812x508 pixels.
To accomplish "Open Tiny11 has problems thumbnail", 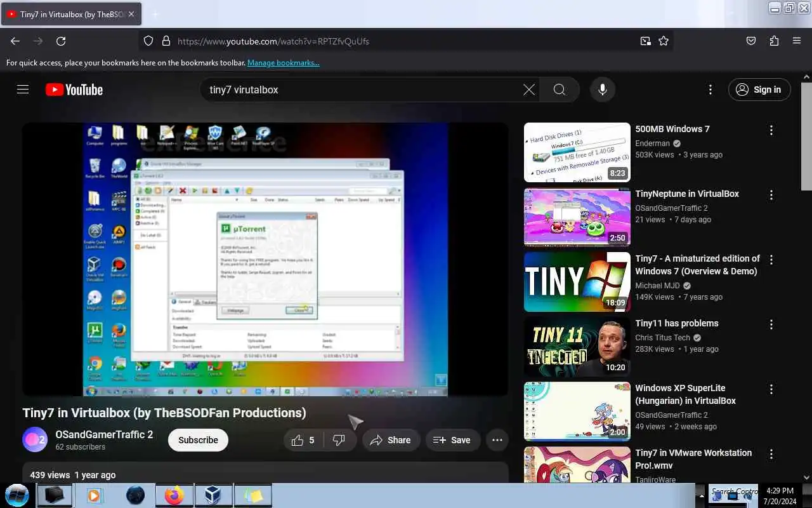I will point(577,347).
